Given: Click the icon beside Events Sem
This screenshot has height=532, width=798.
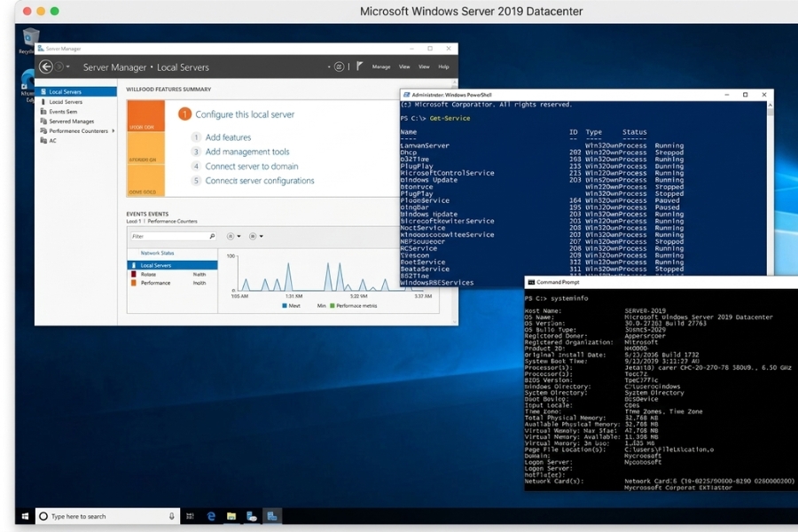Looking at the screenshot, I should click(43, 112).
